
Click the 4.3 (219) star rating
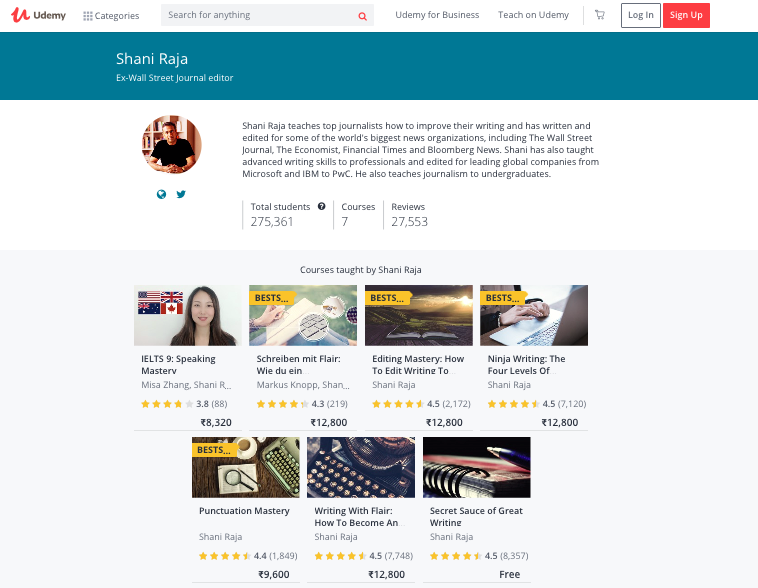click(x=302, y=404)
